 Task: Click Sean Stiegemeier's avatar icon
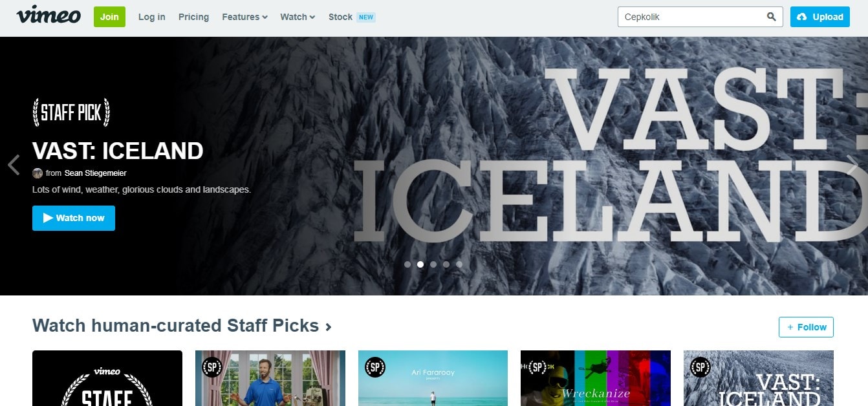[38, 173]
